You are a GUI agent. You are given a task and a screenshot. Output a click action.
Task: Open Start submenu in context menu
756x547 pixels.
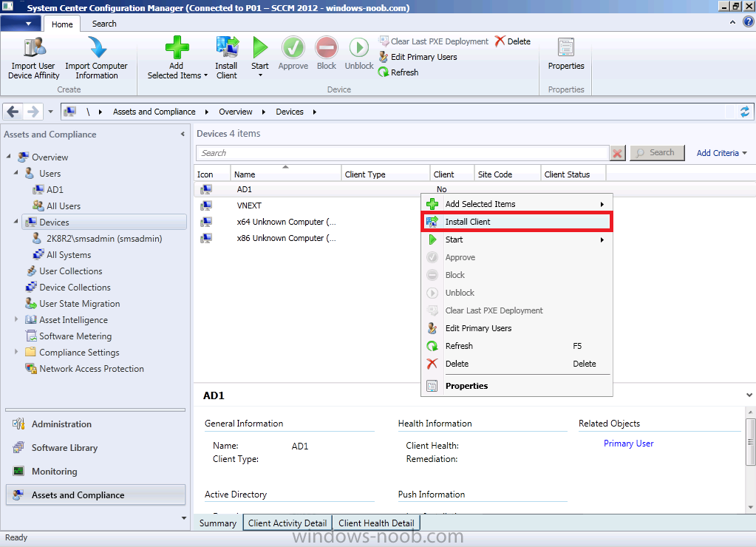517,239
